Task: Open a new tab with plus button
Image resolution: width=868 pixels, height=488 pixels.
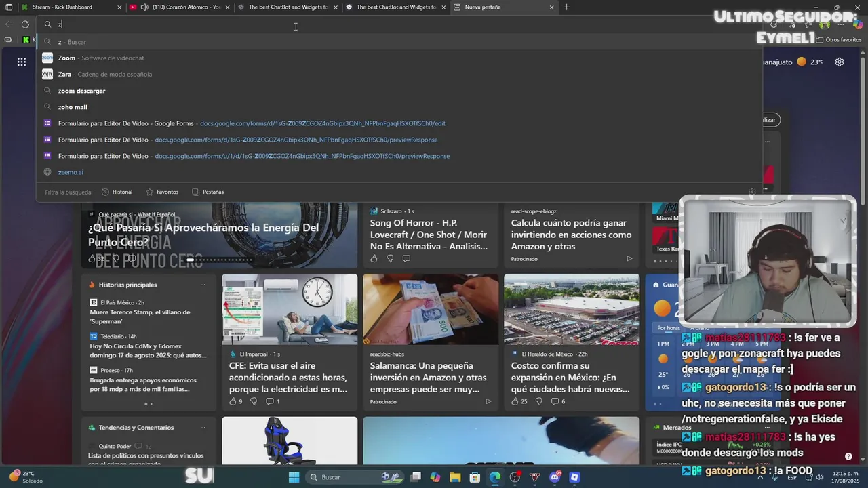Action: pyautogui.click(x=566, y=7)
